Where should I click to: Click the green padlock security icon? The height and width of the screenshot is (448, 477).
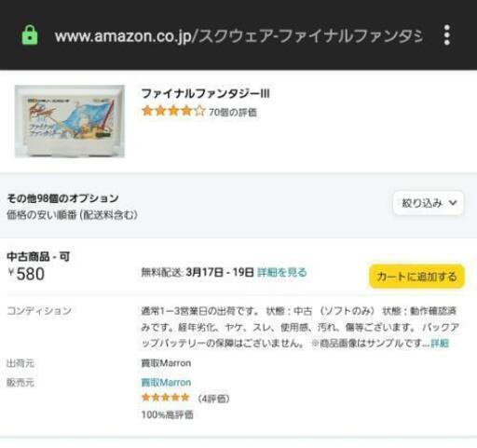tap(30, 34)
